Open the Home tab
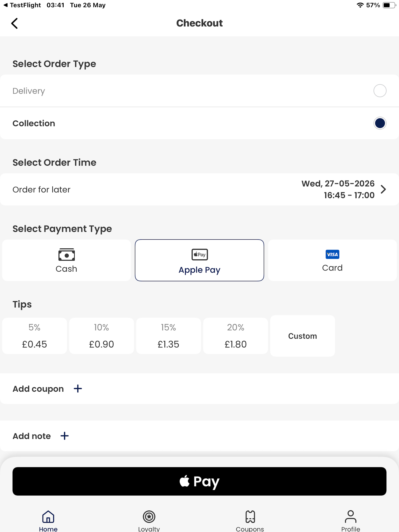 click(x=48, y=521)
